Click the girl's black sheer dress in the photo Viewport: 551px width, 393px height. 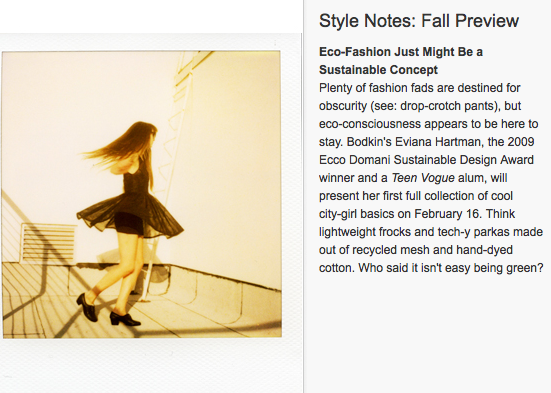click(132, 206)
